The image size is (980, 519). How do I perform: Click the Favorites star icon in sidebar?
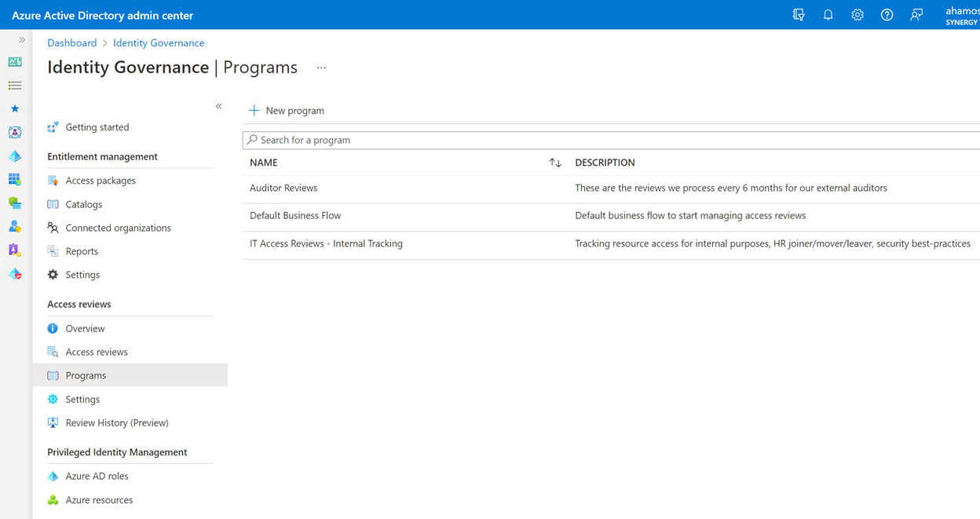pos(15,109)
